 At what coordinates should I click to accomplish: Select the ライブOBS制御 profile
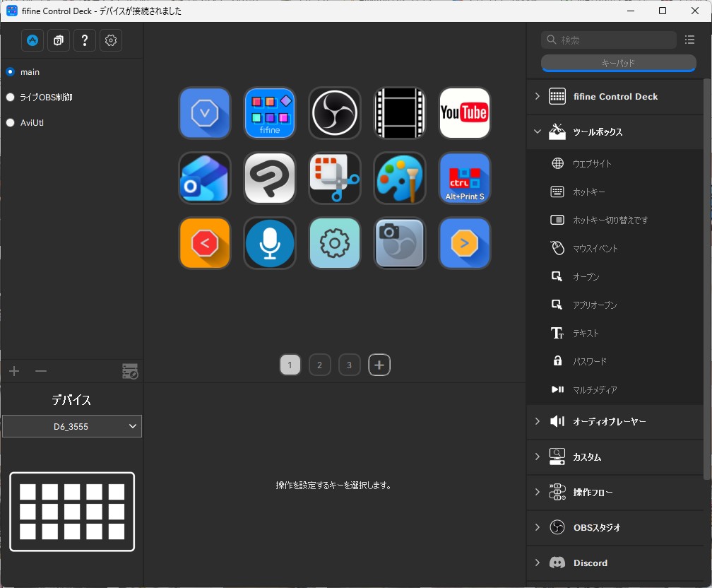tap(11, 98)
